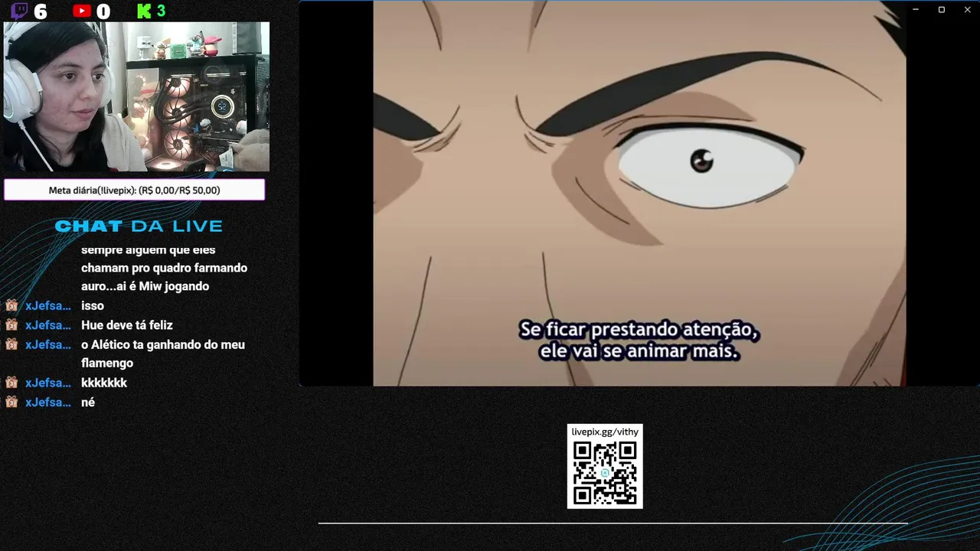Select username xJefsa on the 'kkkkkkk' message
The height and width of the screenshot is (551, 980).
tap(48, 383)
